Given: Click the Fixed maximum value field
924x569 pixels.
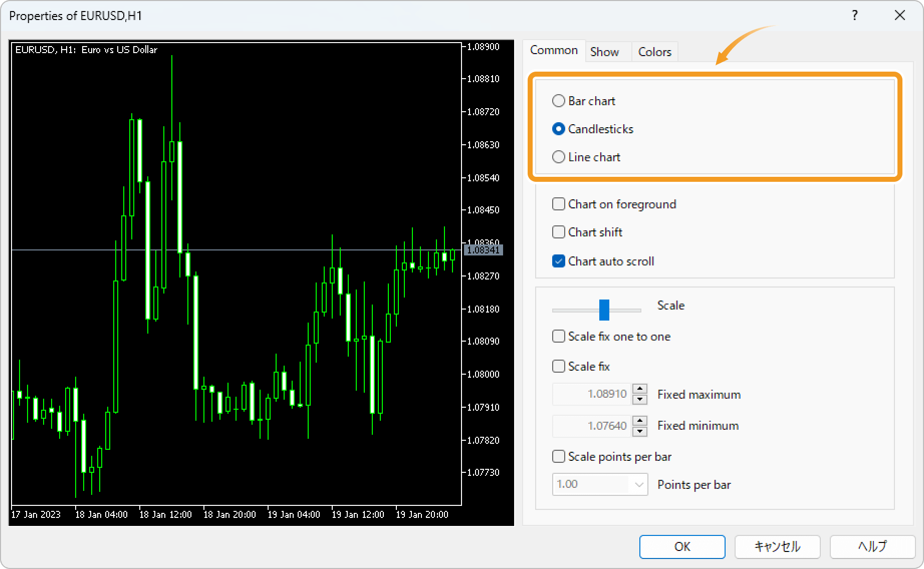Looking at the screenshot, I should [592, 394].
